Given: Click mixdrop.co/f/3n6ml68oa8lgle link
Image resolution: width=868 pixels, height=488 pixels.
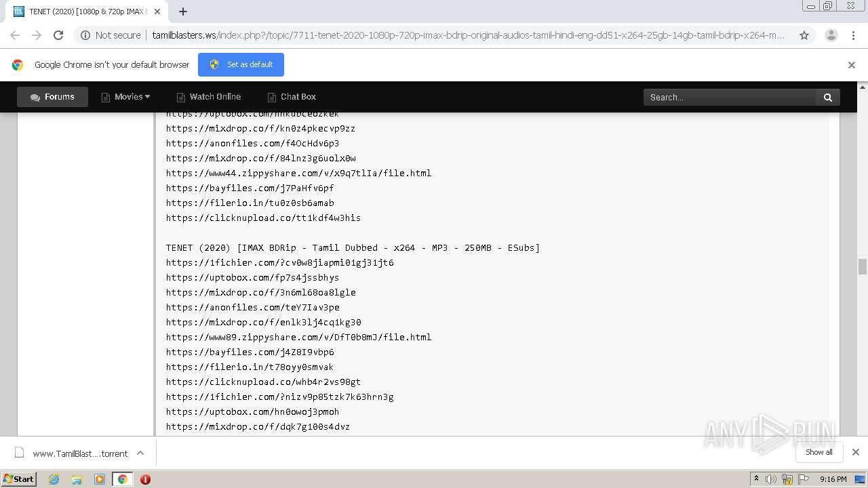Looking at the screenshot, I should 260,292.
